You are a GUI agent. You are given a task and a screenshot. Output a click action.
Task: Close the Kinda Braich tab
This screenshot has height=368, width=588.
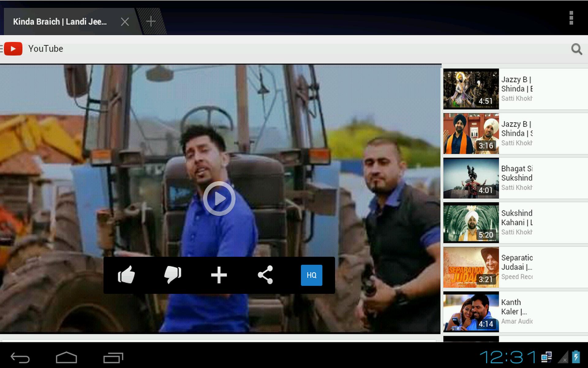[x=125, y=22]
